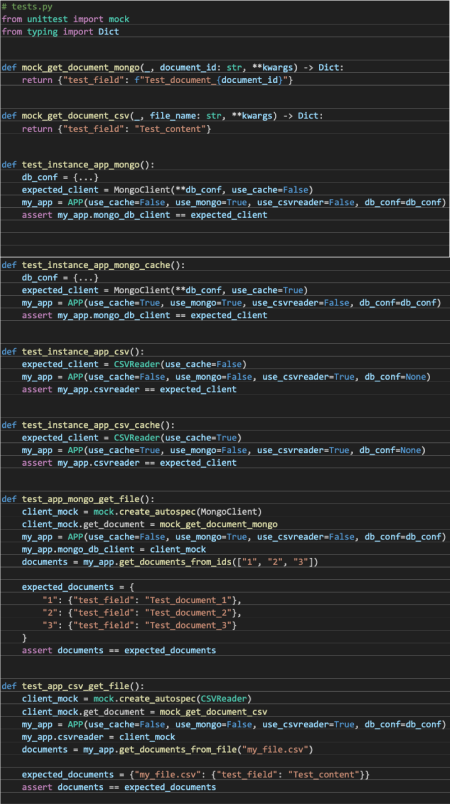This screenshot has height=804, width=450.
Task: Click the Dict import on second line
Action: pos(109,31)
